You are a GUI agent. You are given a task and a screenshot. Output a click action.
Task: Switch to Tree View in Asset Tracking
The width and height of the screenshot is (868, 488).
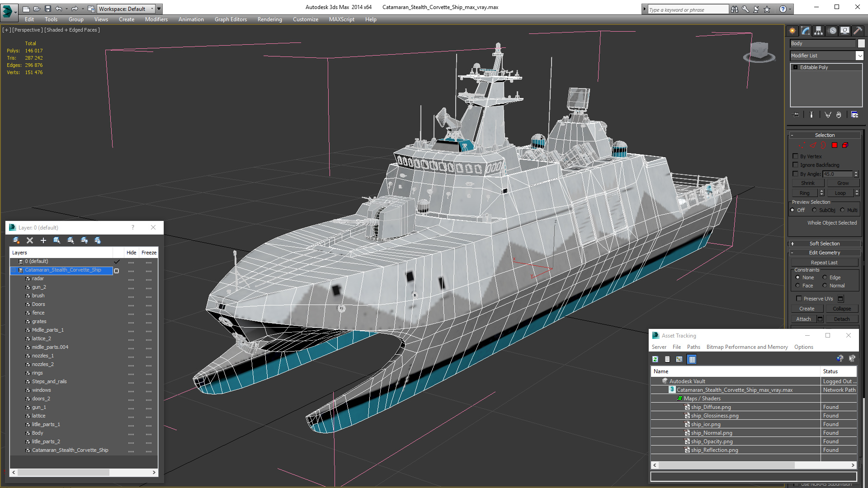[679, 359]
